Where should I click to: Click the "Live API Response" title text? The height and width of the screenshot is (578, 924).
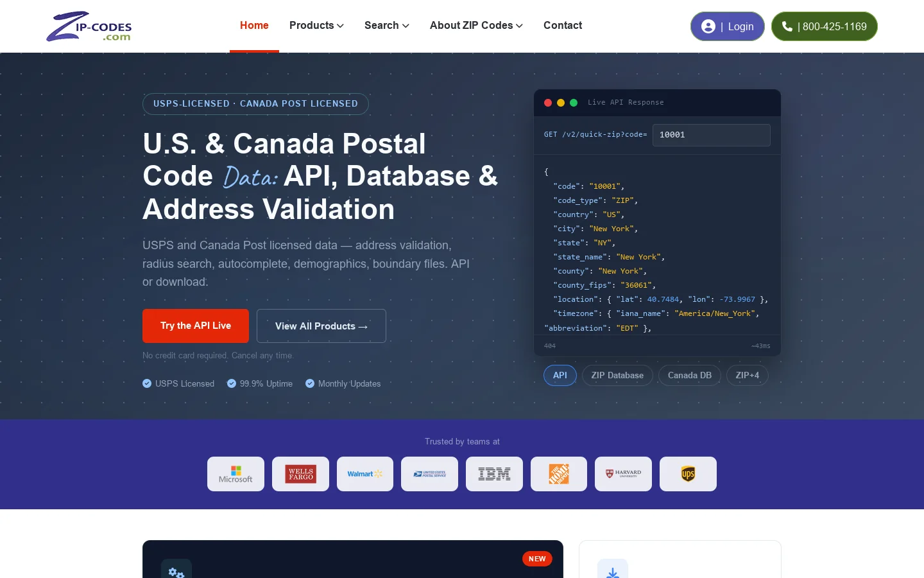coord(626,103)
